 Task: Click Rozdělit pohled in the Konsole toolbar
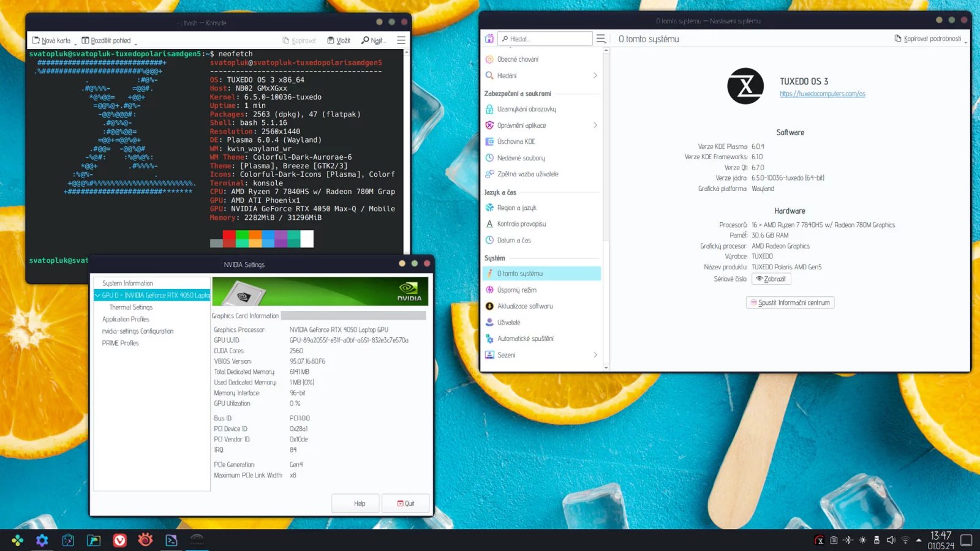tap(106, 40)
